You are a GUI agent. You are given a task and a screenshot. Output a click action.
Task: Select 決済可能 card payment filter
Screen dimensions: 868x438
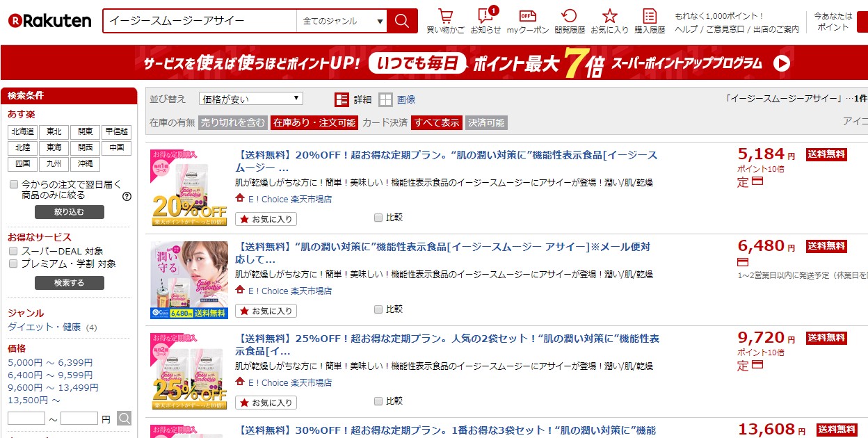pos(486,122)
